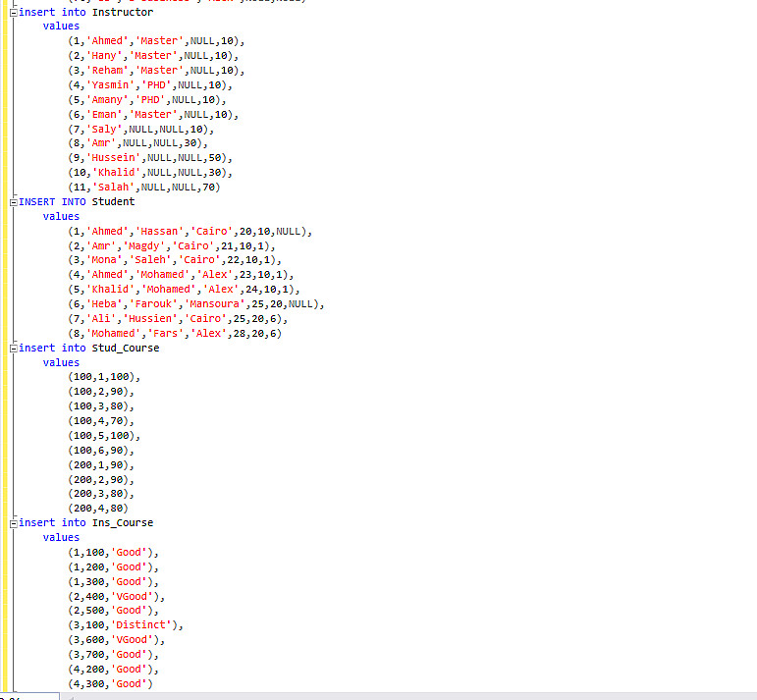
Task: Click the row (6,'Eman','Master',NULL,10)
Action: pos(153,115)
